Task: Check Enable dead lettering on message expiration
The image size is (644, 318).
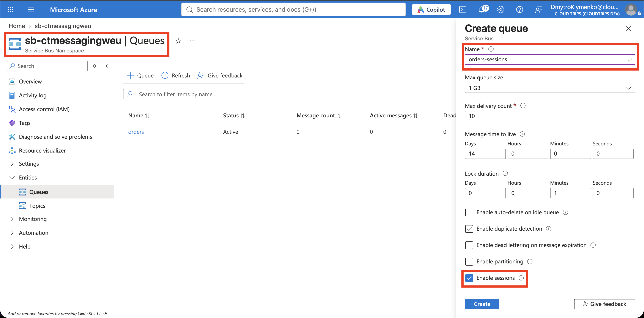Action: (x=469, y=245)
